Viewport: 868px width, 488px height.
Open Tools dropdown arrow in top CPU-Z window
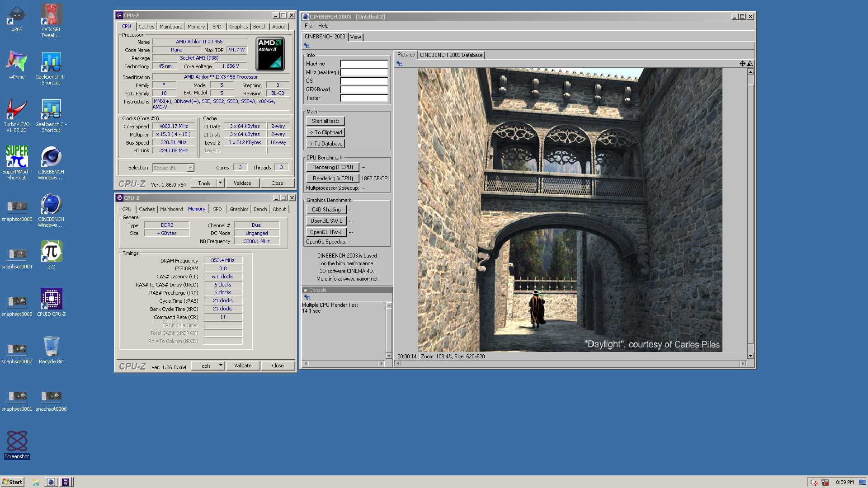point(220,183)
